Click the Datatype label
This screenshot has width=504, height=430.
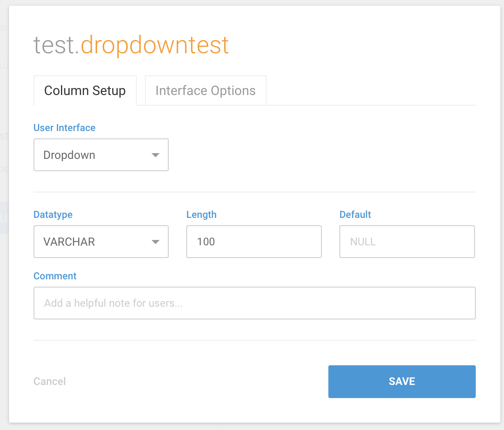tap(53, 215)
